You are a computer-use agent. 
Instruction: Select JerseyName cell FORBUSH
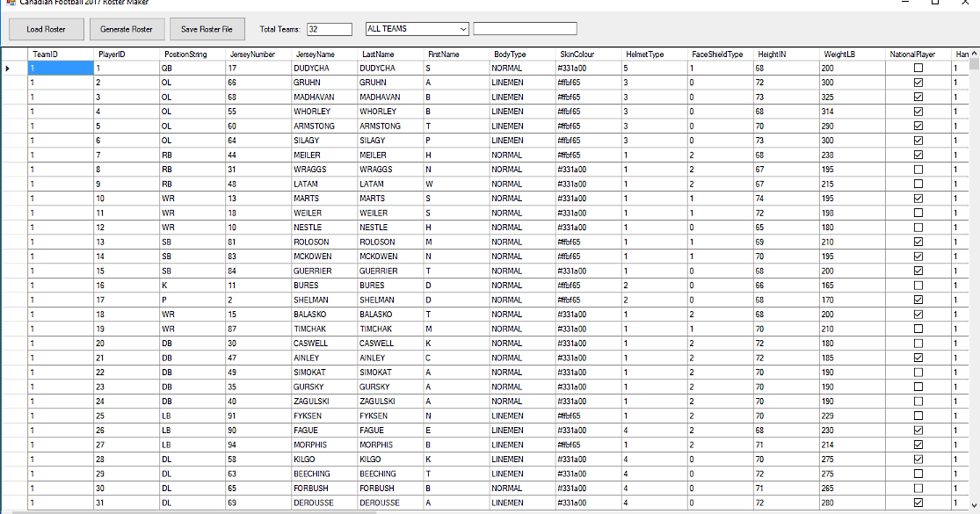pos(324,489)
